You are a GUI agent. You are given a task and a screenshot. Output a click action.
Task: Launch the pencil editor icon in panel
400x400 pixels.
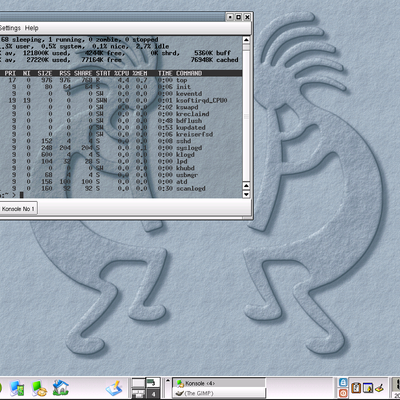pyautogui.click(x=114, y=388)
